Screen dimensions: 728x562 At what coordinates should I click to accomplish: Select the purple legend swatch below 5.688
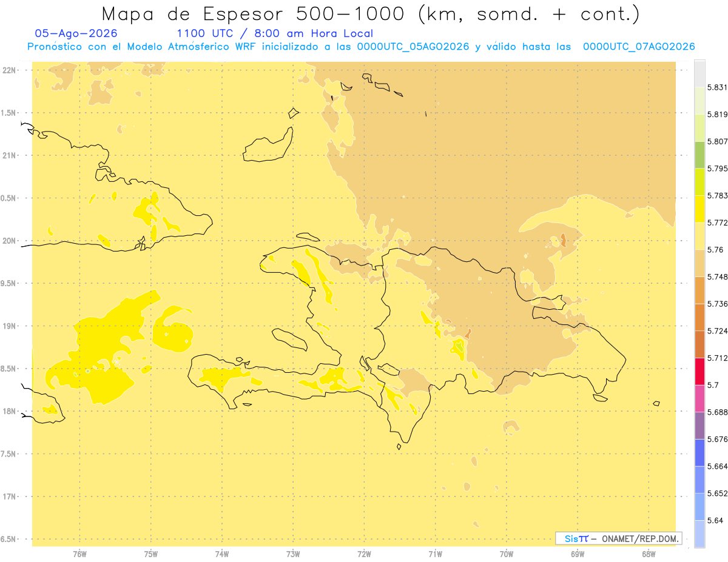pos(699,426)
